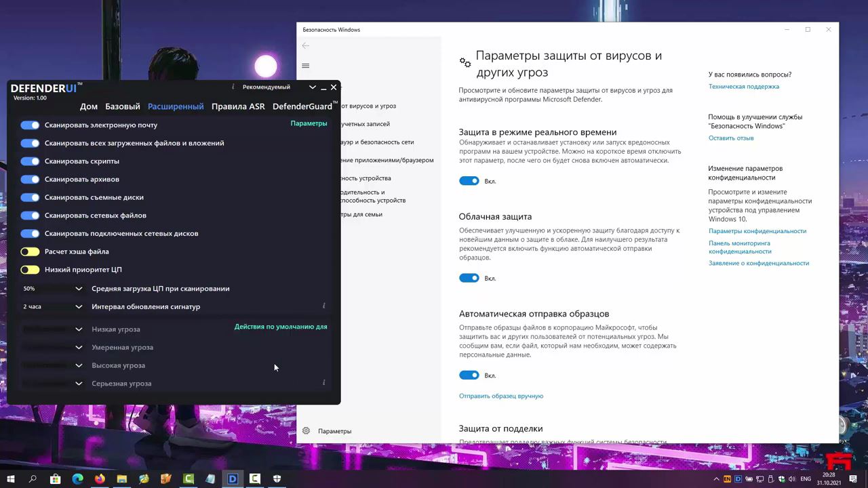
Task: Click the DefenderUI taskbar icon
Action: (233, 479)
